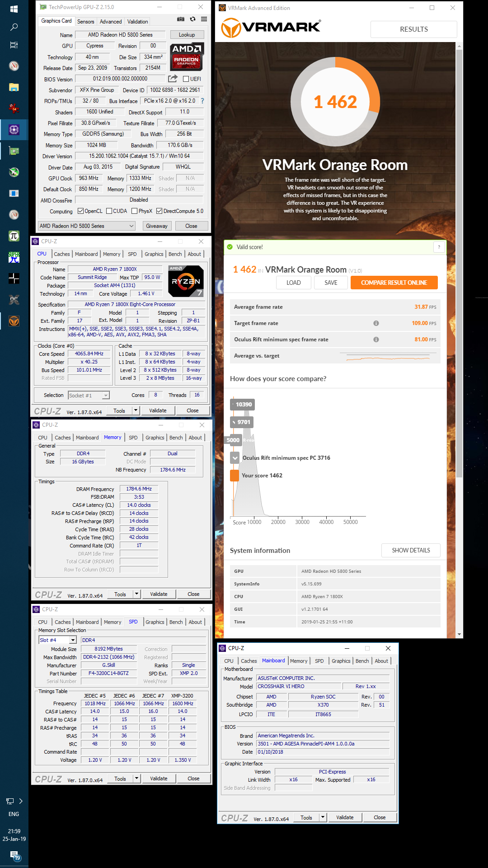Screen dimensions: 488x868
Task: Open Bench tab in CPU-Z Memory window
Action: tap(176, 438)
